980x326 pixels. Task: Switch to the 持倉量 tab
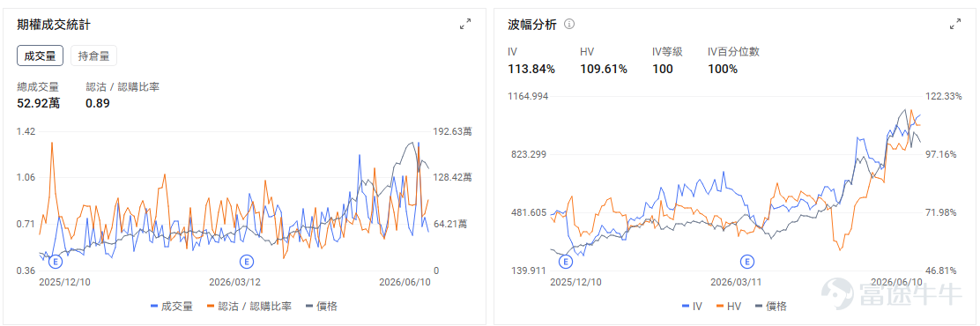pyautogui.click(x=93, y=56)
